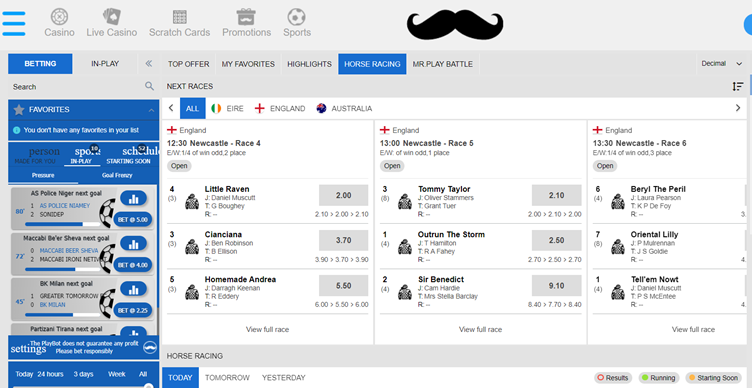Click Cianciana jockey silks icon
Screen dimensions: 752x388
[192, 247]
